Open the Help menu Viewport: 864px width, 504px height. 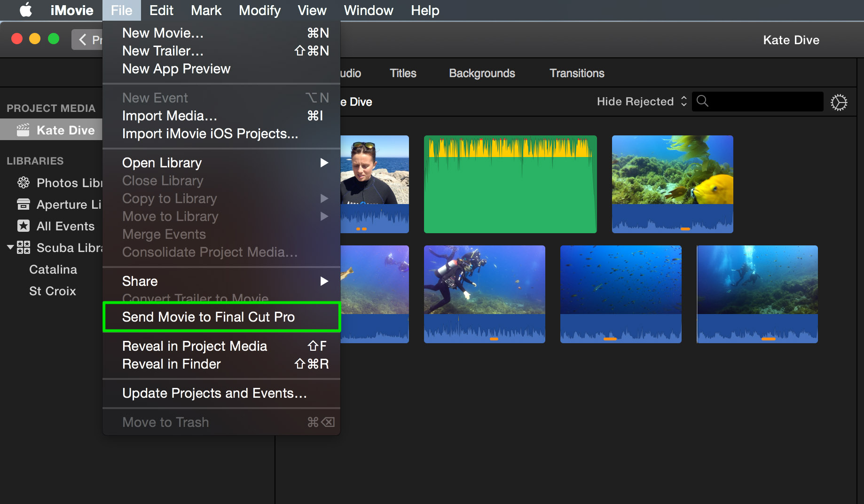click(425, 10)
